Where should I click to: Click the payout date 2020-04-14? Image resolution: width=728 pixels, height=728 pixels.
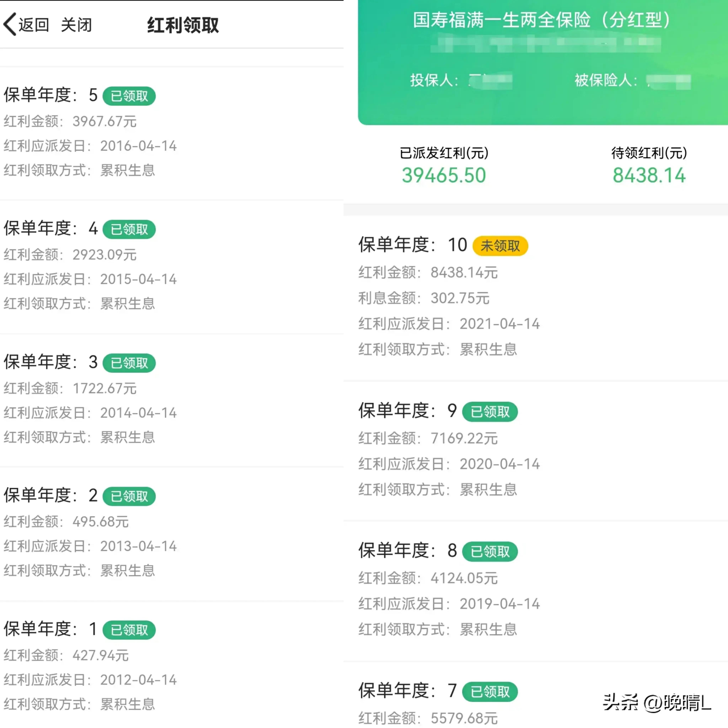tap(500, 464)
